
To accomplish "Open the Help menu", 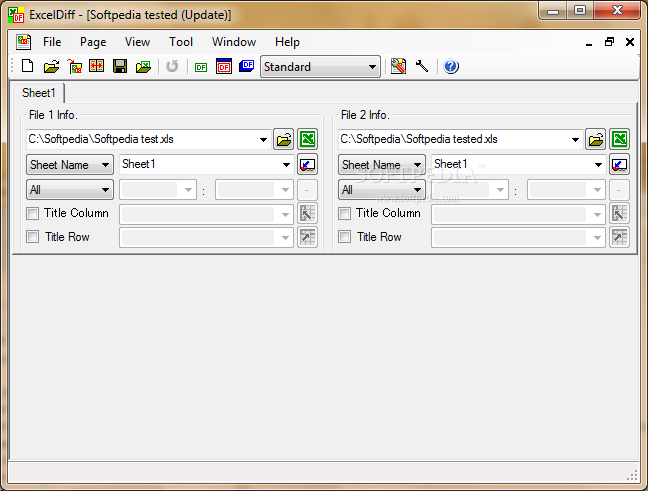I will pyautogui.click(x=287, y=42).
